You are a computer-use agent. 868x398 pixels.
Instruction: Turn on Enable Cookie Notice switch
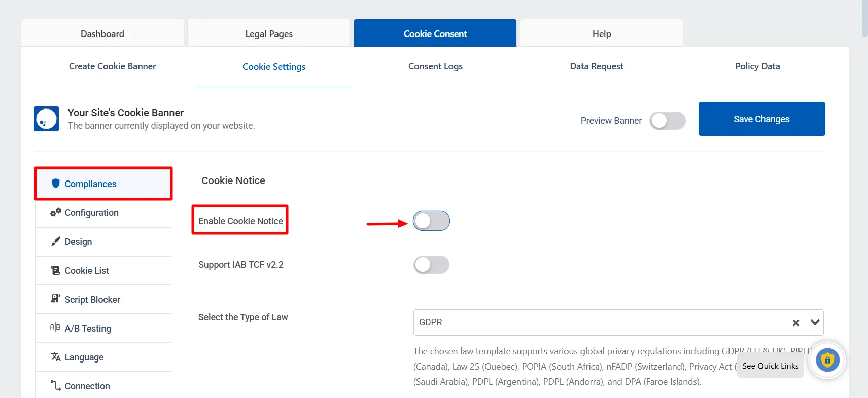[x=431, y=221]
